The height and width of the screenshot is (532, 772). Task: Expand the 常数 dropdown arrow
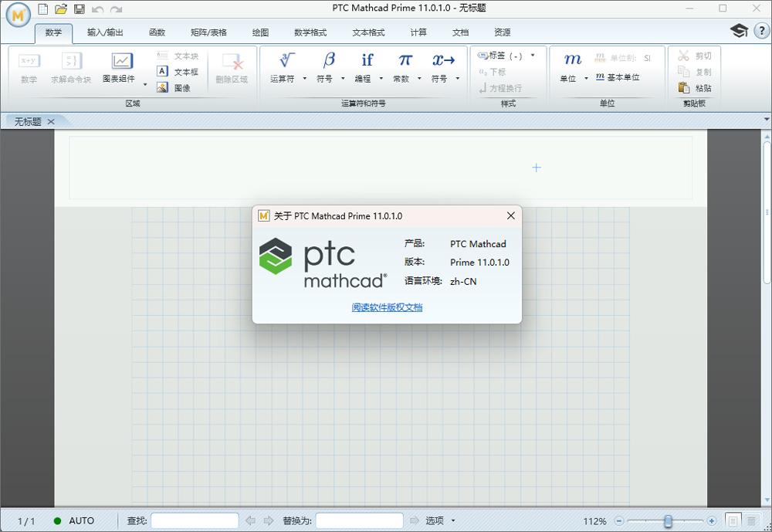pos(419,78)
